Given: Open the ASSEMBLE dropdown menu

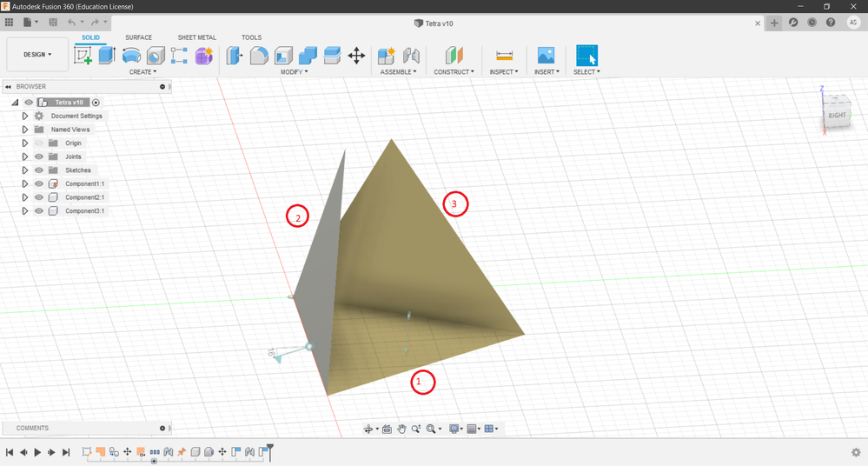Looking at the screenshot, I should tap(398, 72).
